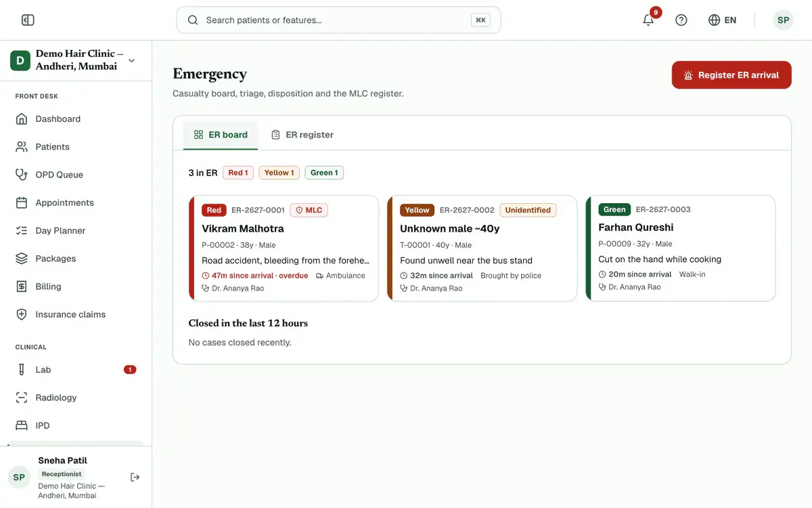The height and width of the screenshot is (508, 812).
Task: Go to OPD Queue
Action: (x=76, y=175)
